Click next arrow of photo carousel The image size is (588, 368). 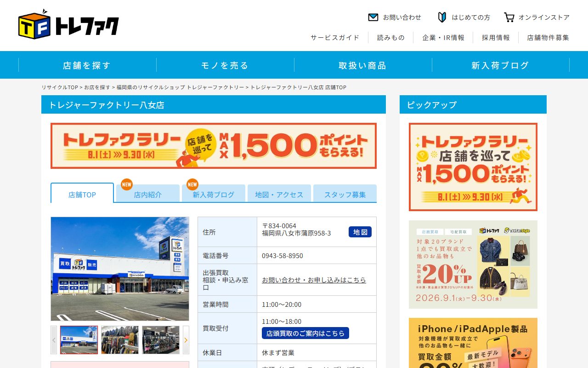click(186, 340)
